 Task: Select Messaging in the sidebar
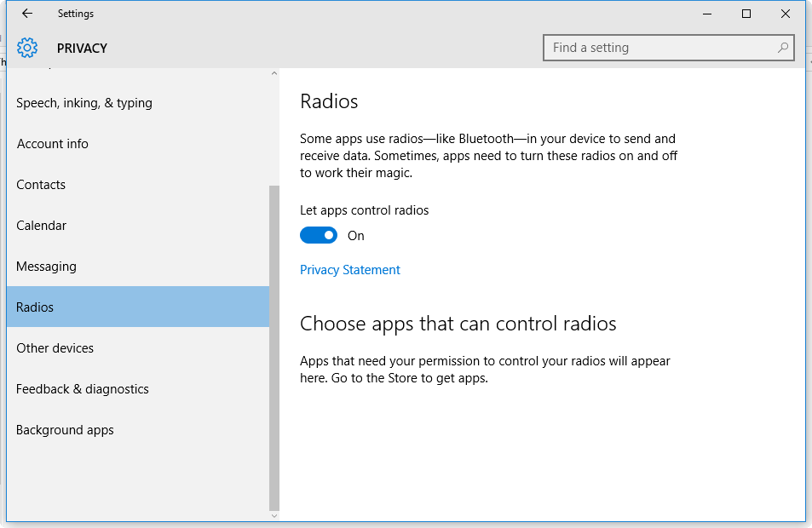point(46,267)
